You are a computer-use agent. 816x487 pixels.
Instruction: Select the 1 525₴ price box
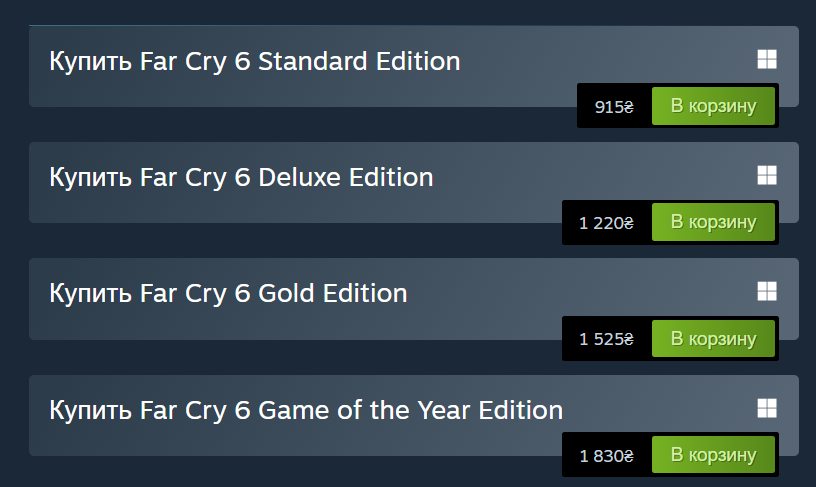click(606, 339)
